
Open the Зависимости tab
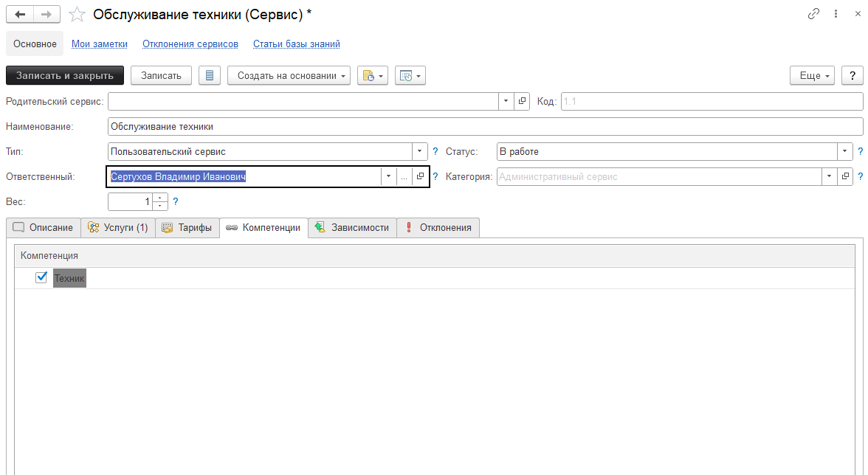tap(352, 228)
